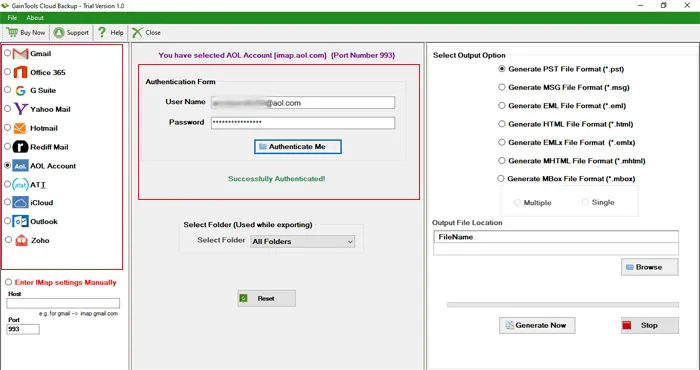700x370 pixels.
Task: Select the Hotmail radio button
Action: pos(8,128)
